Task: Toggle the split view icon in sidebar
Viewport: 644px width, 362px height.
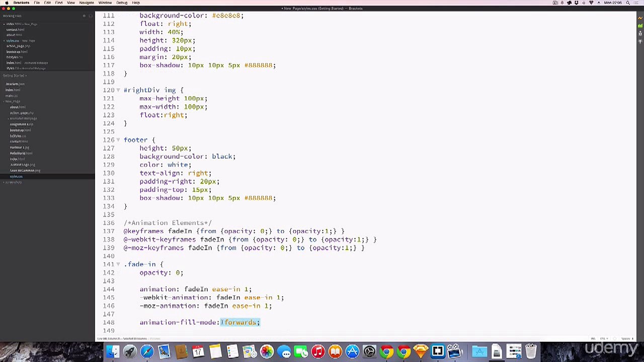Action: (91, 16)
